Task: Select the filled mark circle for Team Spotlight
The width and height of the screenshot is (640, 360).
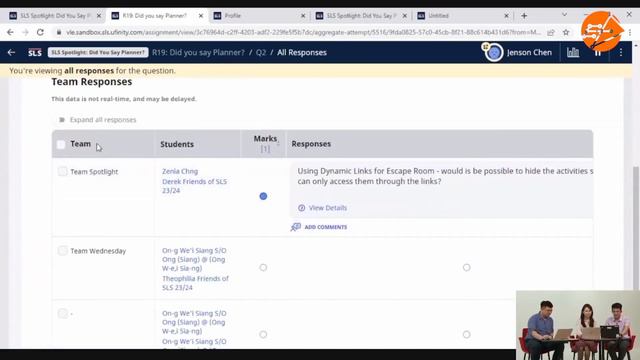Action: 263,196
